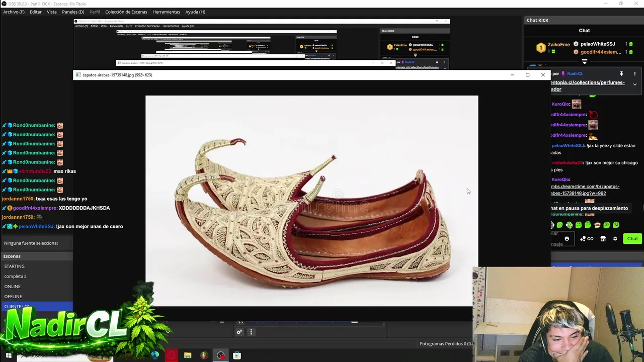
Task: Open audio mixer gear settings icon
Action: pyautogui.click(x=239, y=332)
